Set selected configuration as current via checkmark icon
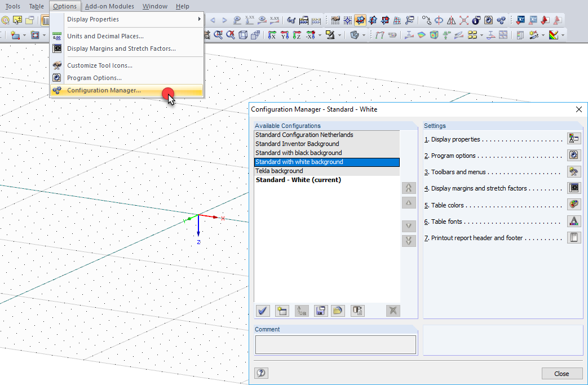This screenshot has height=385, width=588. coord(262,311)
